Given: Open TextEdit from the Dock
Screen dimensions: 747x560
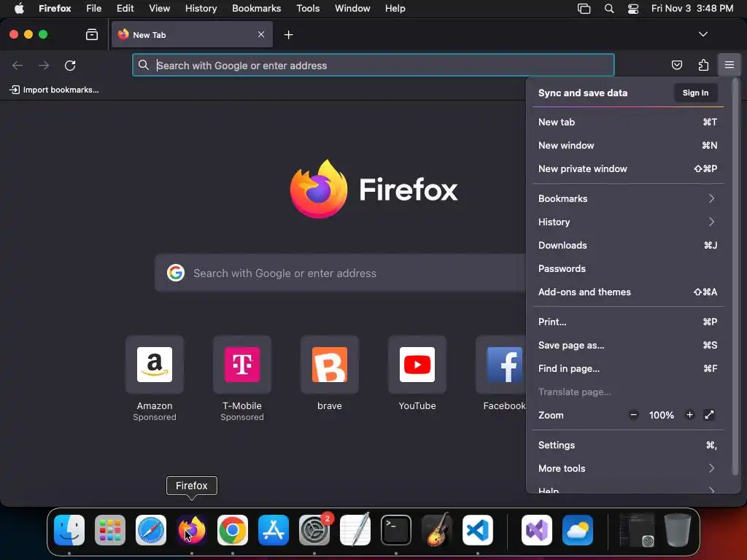Looking at the screenshot, I should pyautogui.click(x=355, y=530).
